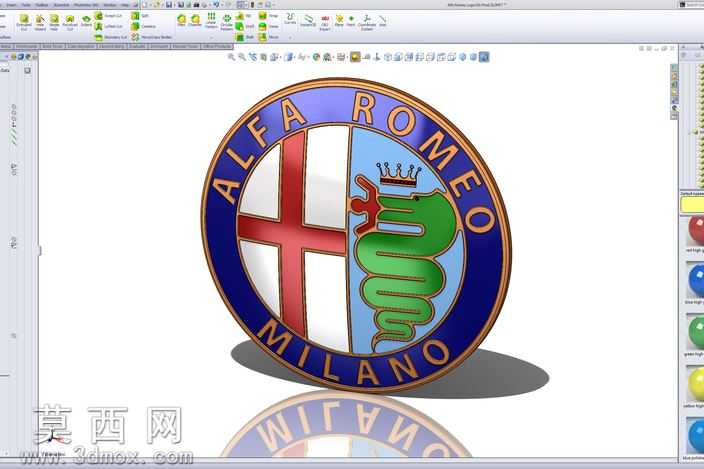Open View Settings dropdown arrow
Image resolution: width=704 pixels, height=469 pixels.
pyautogui.click(x=347, y=57)
